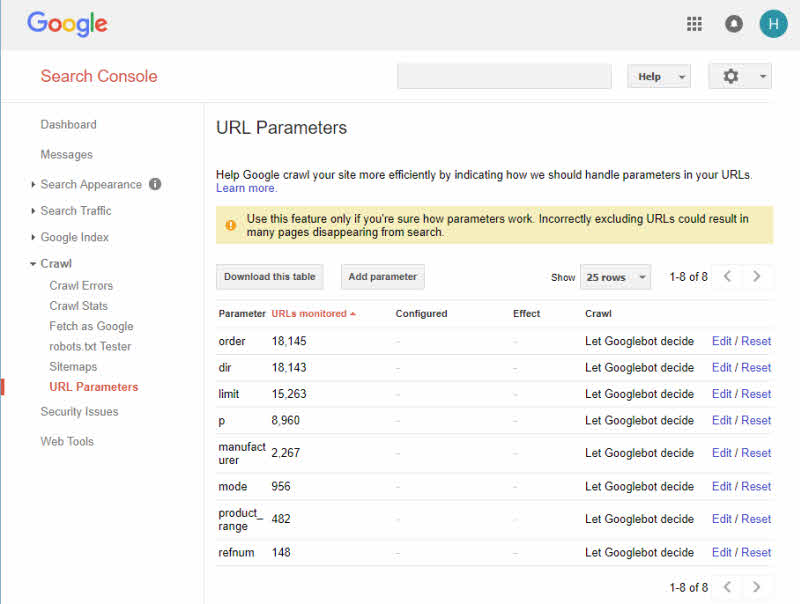Viewport: 800px width, 604px height.
Task: Click the Download this table button
Action: click(x=269, y=276)
